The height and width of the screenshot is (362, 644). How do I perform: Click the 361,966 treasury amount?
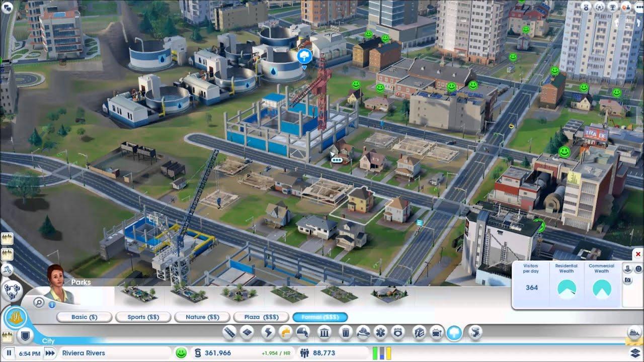[x=218, y=353]
